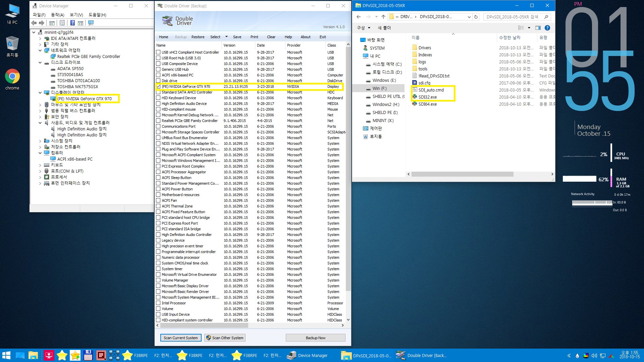Click the floppy disk save icon on taskbar
The height and width of the screenshot is (362, 644).
88,355
